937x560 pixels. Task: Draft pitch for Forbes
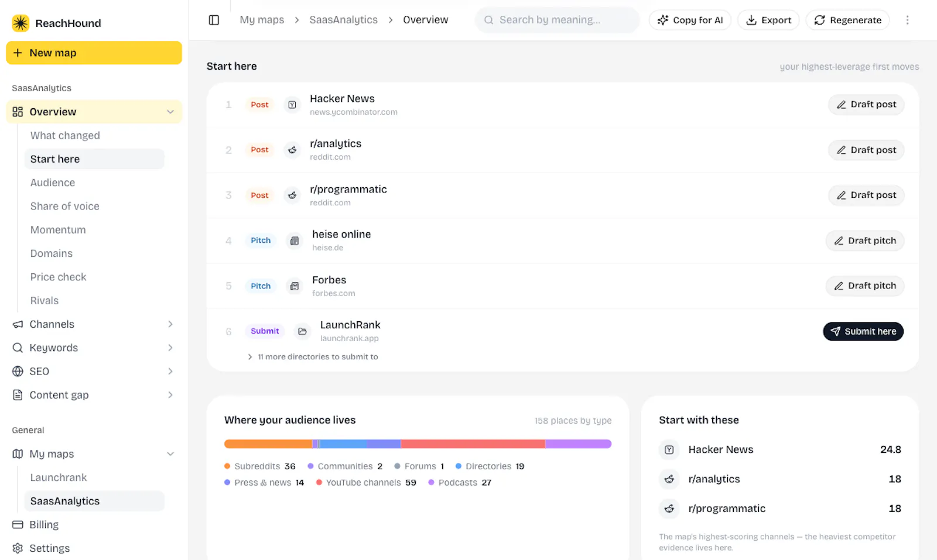point(865,286)
